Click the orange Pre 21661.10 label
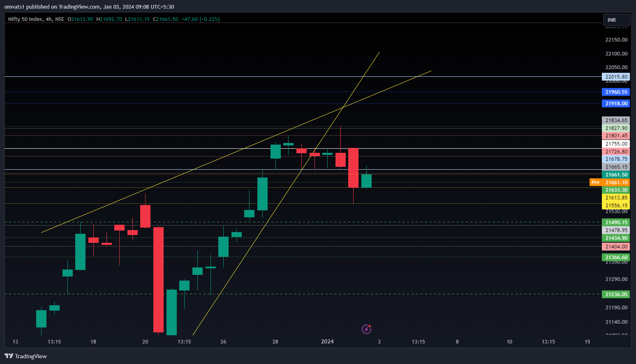Image resolution: width=636 pixels, height=364 pixels. pos(610,182)
